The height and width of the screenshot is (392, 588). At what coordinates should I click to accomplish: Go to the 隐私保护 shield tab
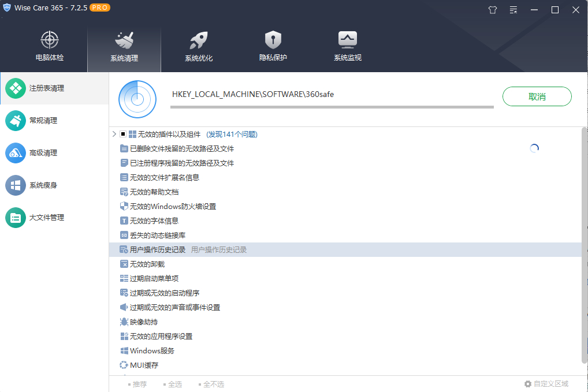[x=273, y=46]
